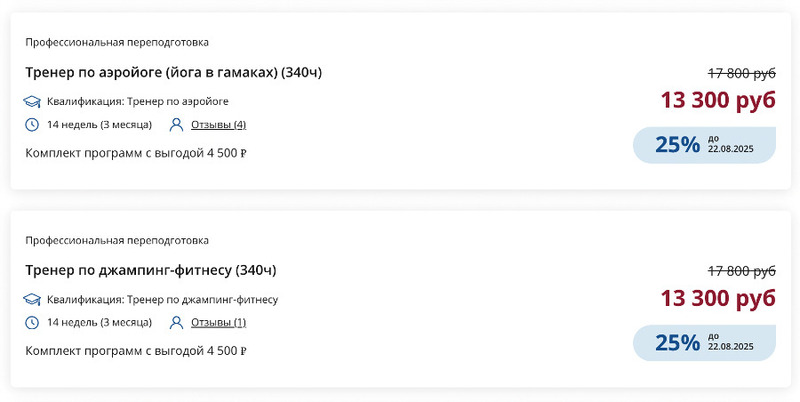Click Квалификация: Тренер по джампинг-фитнесу text
Viewport: 800px width, 402px height.
162,300
